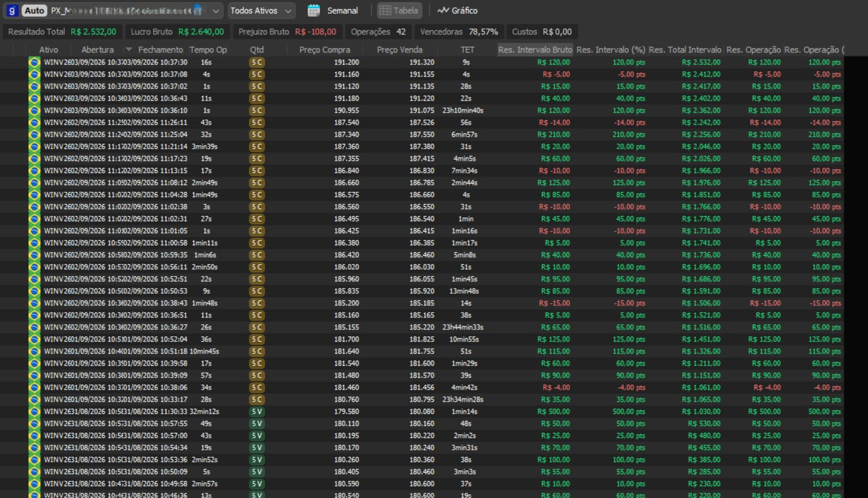The image size is (868, 498).
Task: Click the blue g logo icon
Action: [12, 10]
